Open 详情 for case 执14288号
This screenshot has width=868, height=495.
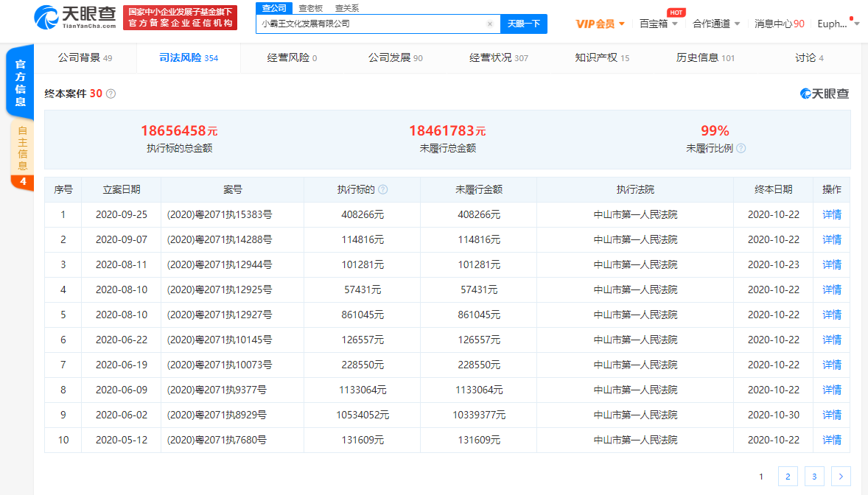[831, 239]
